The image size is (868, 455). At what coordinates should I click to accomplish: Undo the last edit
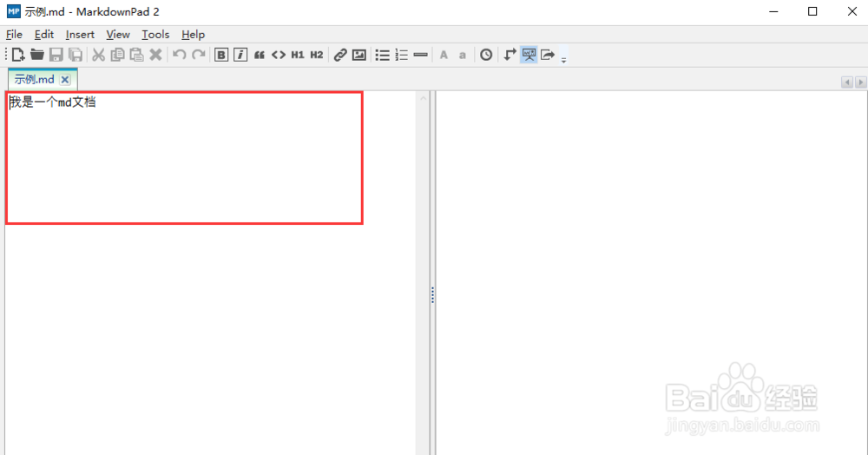[x=180, y=55]
